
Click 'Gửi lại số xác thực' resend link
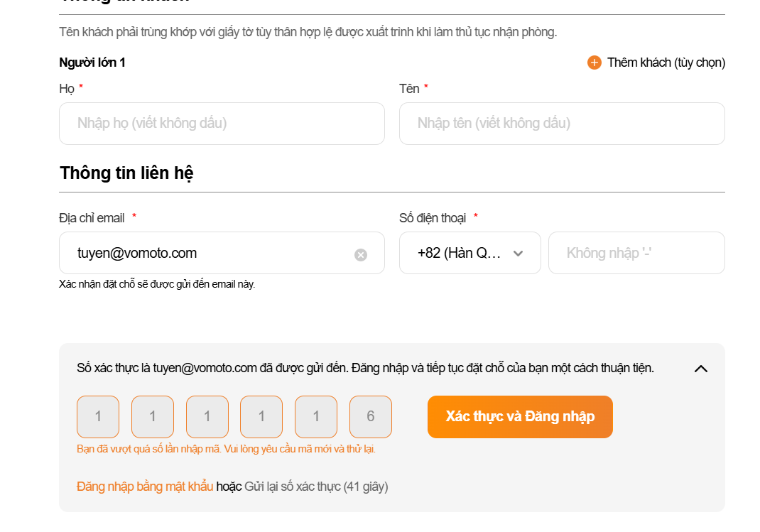click(292, 487)
